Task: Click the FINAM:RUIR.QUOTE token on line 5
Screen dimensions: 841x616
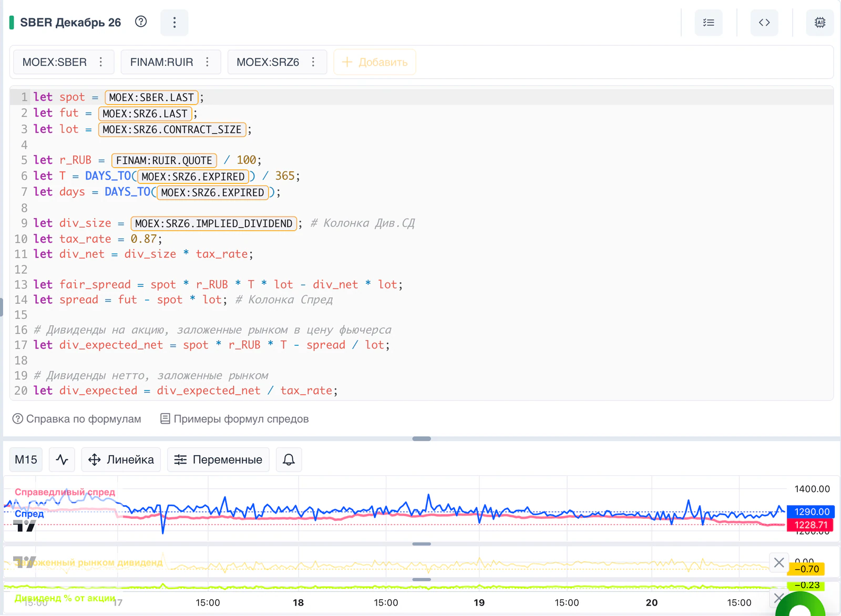Action: pyautogui.click(x=164, y=160)
